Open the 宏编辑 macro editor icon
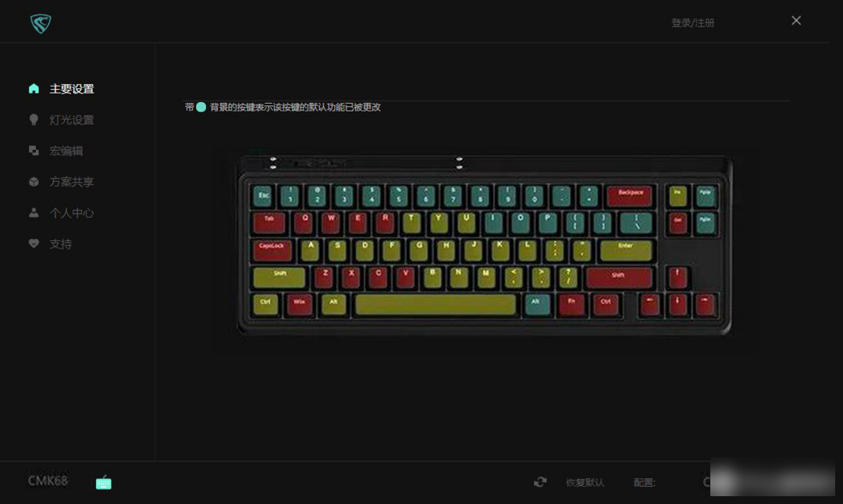This screenshot has width=843, height=504. pos(34,151)
